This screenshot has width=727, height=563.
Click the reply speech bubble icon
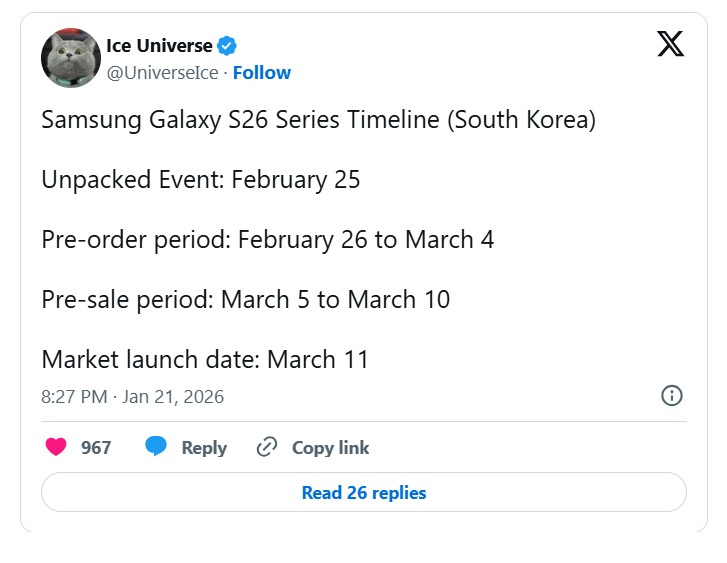point(156,447)
